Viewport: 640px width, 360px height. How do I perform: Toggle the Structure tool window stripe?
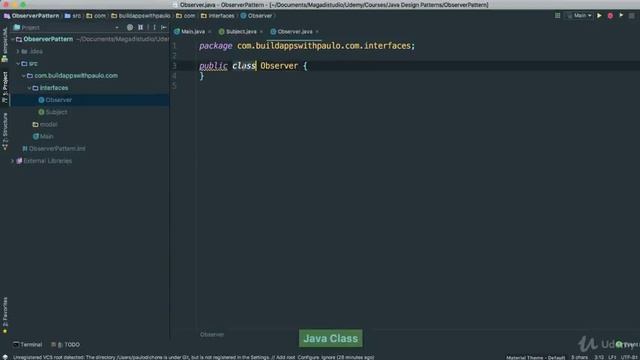tap(5, 131)
